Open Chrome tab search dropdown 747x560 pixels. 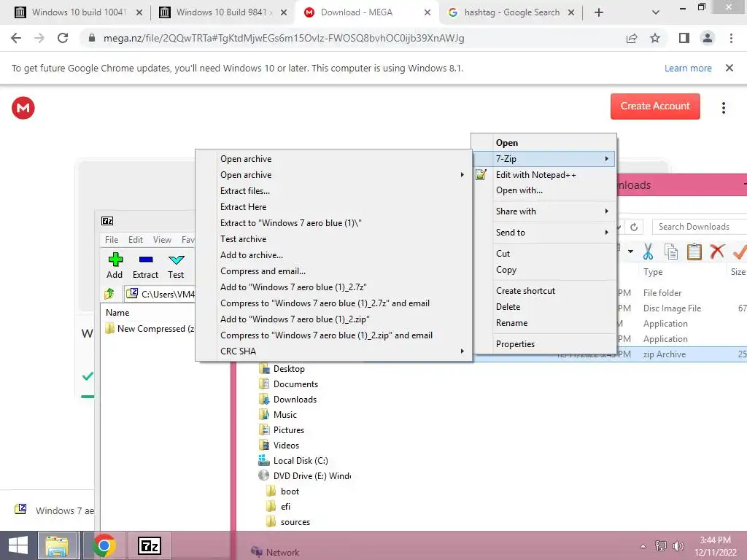click(656, 13)
